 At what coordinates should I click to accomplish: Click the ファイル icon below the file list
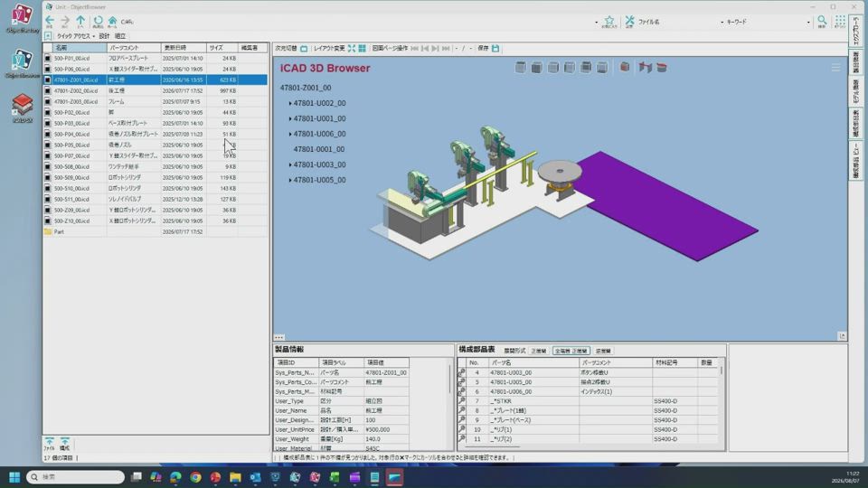click(x=49, y=444)
